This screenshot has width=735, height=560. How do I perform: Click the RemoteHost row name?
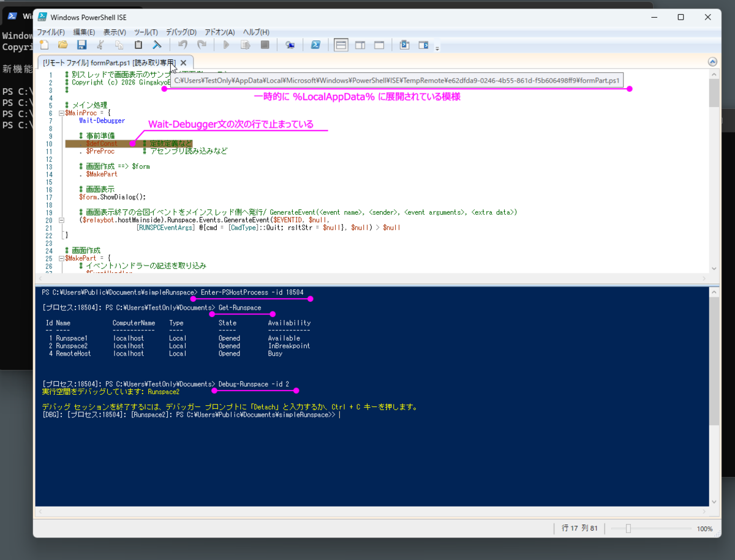pos(73,354)
